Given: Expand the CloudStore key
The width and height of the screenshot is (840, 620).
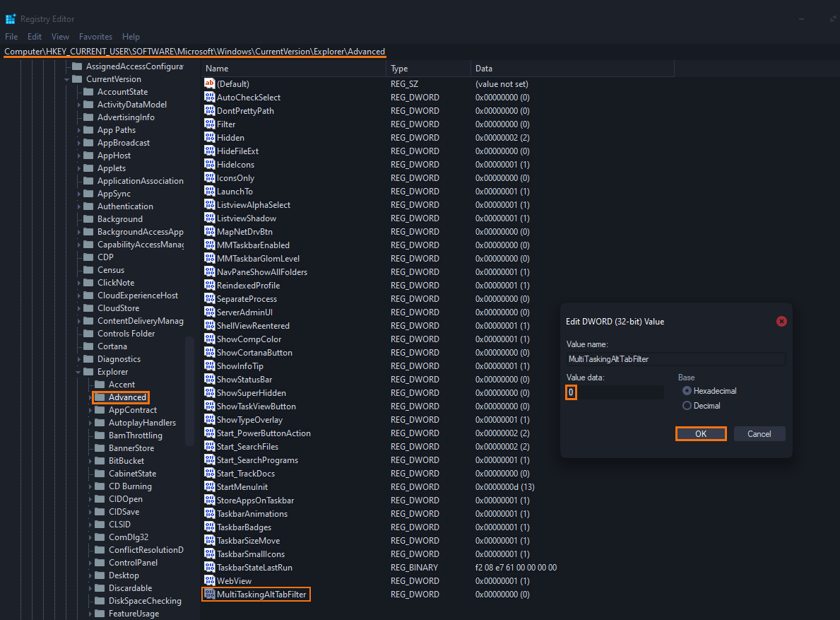Looking at the screenshot, I should (78, 308).
